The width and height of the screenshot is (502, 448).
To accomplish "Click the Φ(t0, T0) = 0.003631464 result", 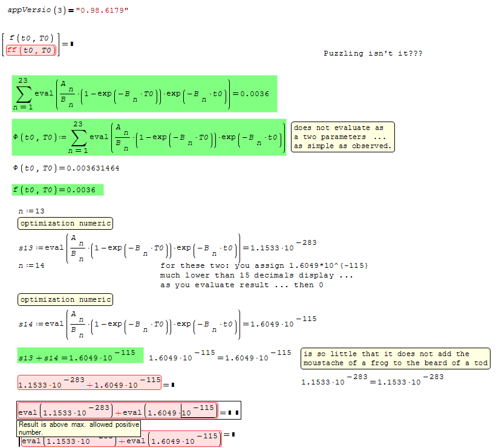I will click(x=66, y=168).
